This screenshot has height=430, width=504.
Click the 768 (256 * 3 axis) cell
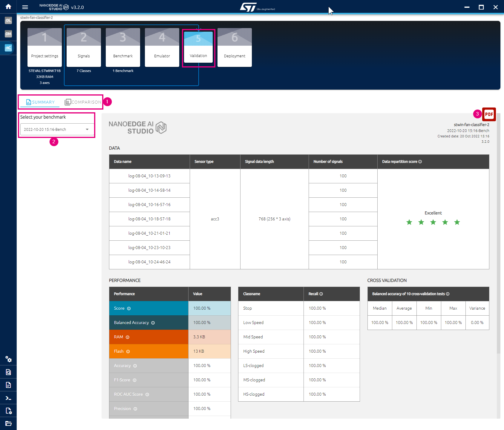(275, 219)
